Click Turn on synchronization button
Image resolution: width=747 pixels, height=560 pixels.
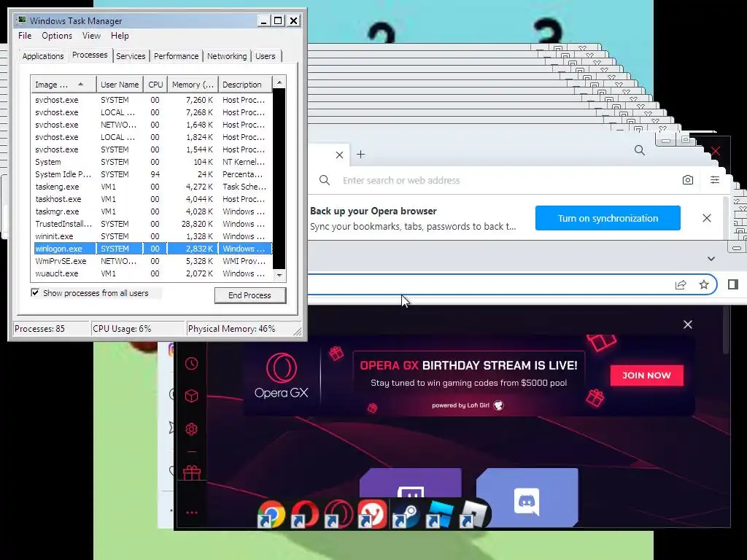coord(608,218)
